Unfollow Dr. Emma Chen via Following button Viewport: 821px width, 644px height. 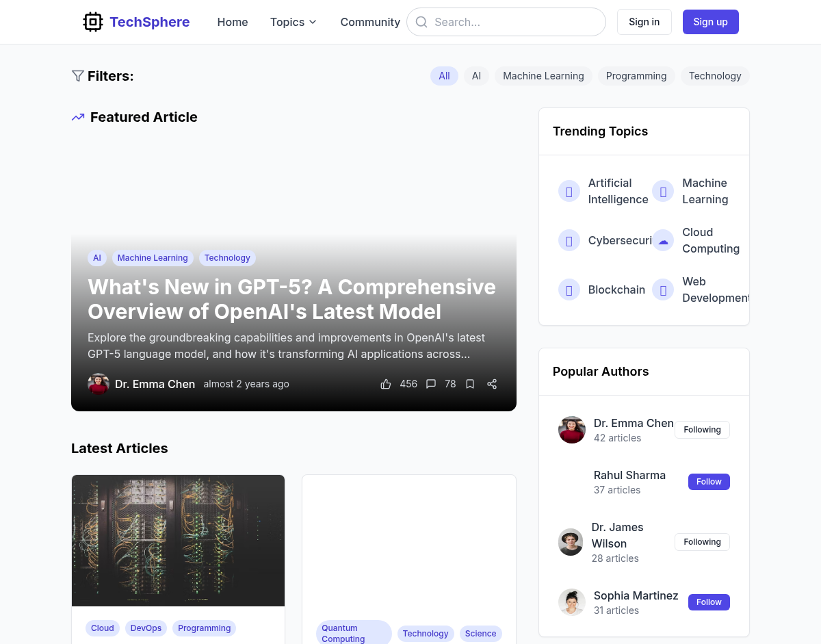(x=702, y=430)
